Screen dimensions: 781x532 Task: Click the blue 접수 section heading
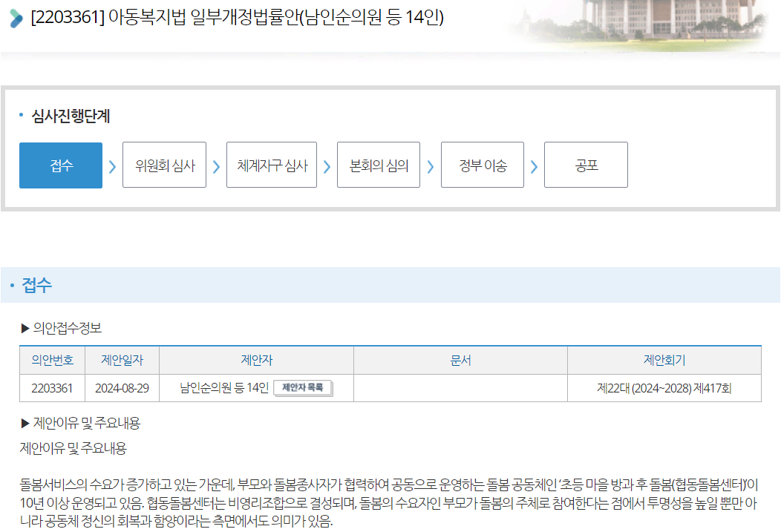pos(37,286)
